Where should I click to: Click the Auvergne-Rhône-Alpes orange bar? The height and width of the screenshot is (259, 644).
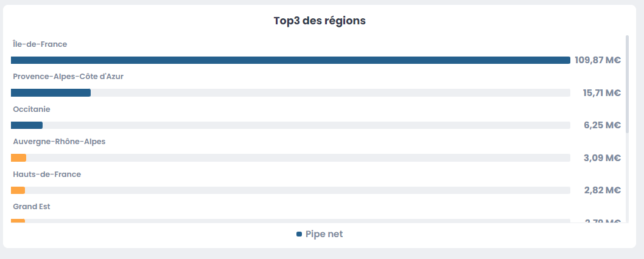(18, 158)
